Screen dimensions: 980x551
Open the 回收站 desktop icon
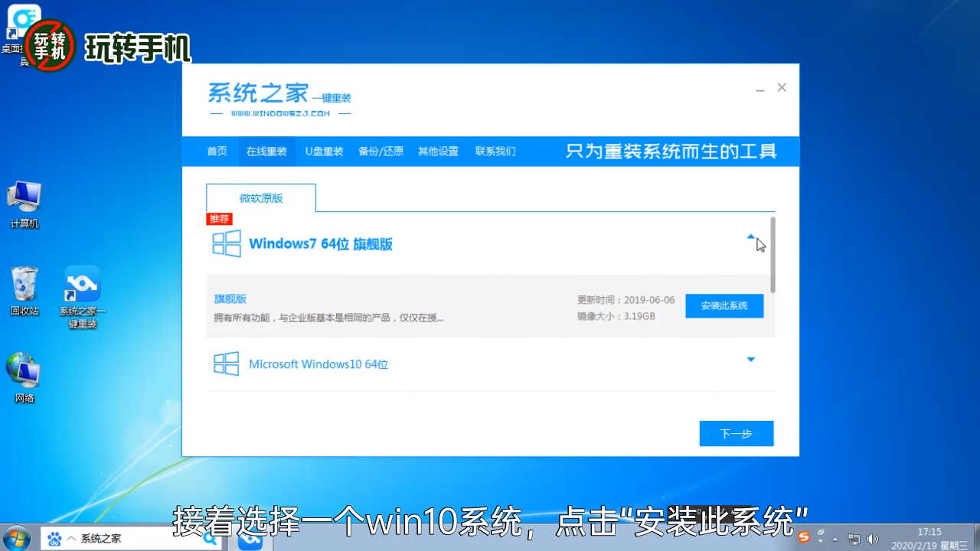24,291
